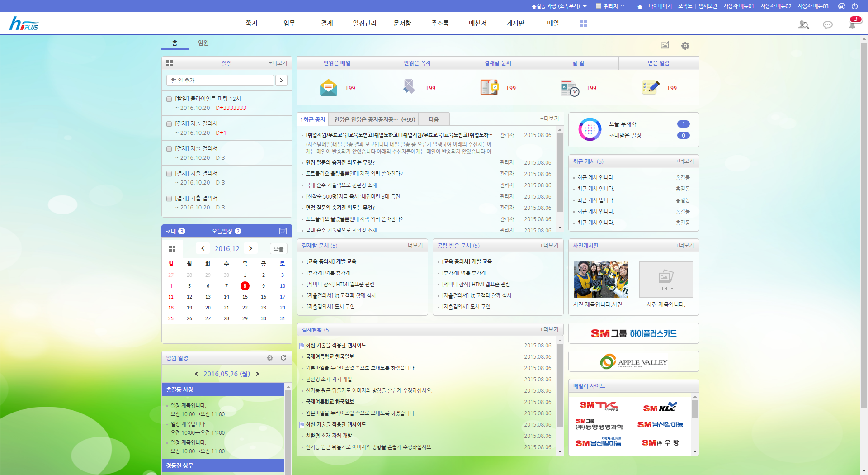Go to previous day in 임원 일정
Image resolution: width=868 pixels, height=475 pixels.
(x=196, y=374)
